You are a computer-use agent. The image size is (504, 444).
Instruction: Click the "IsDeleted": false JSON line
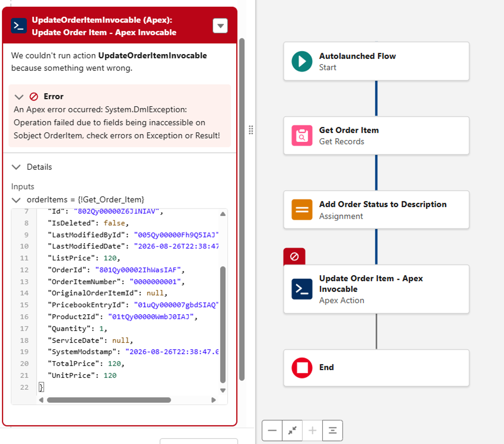click(x=88, y=223)
